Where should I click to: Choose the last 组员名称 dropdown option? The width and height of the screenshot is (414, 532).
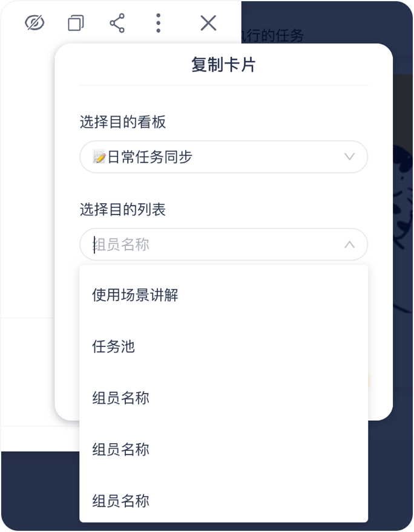point(121,501)
